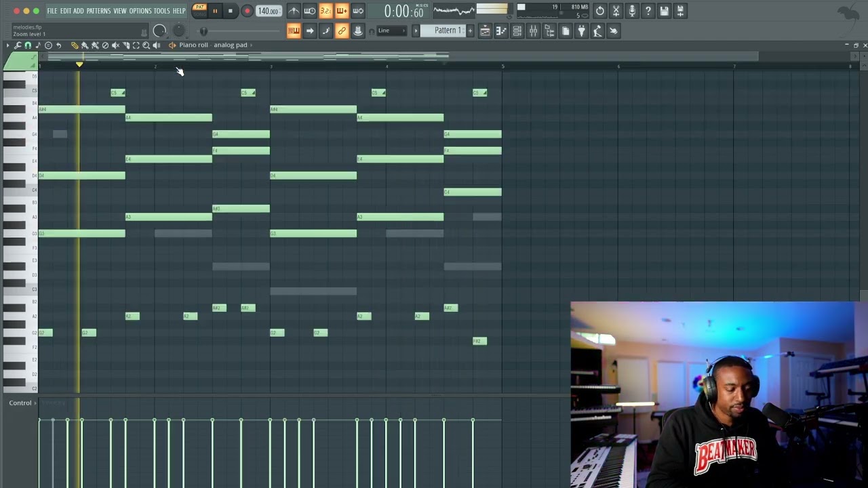Select the Zoom magnifier tool
The height and width of the screenshot is (488, 868).
click(x=146, y=45)
